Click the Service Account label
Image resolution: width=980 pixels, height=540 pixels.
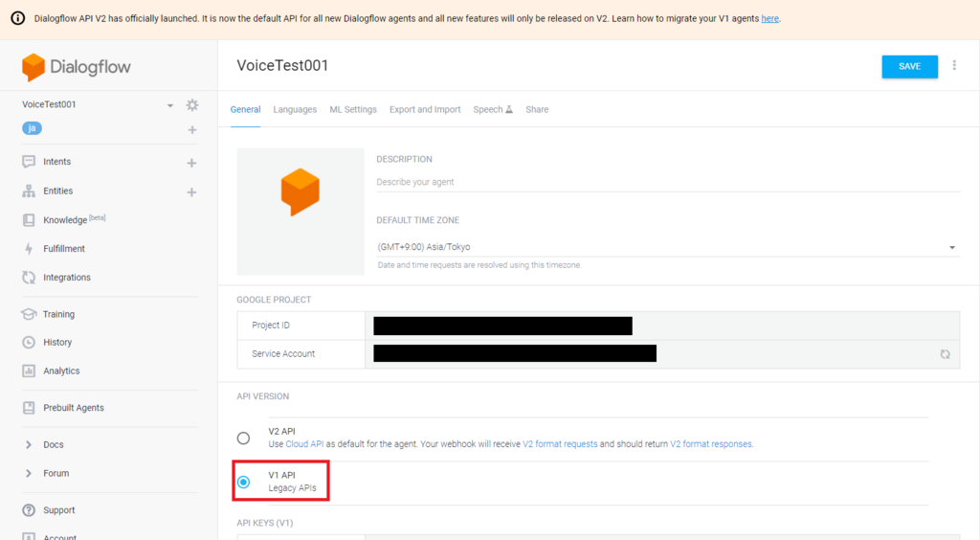point(283,353)
